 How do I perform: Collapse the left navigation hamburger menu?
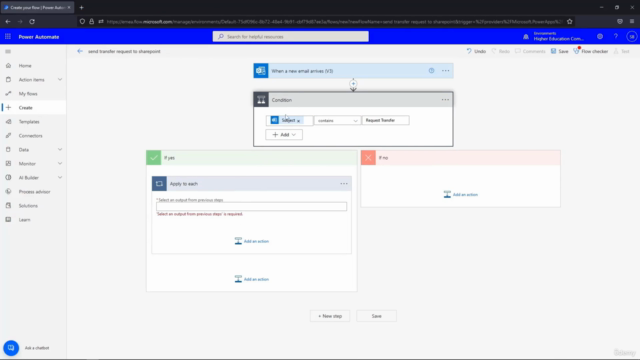click(x=8, y=51)
